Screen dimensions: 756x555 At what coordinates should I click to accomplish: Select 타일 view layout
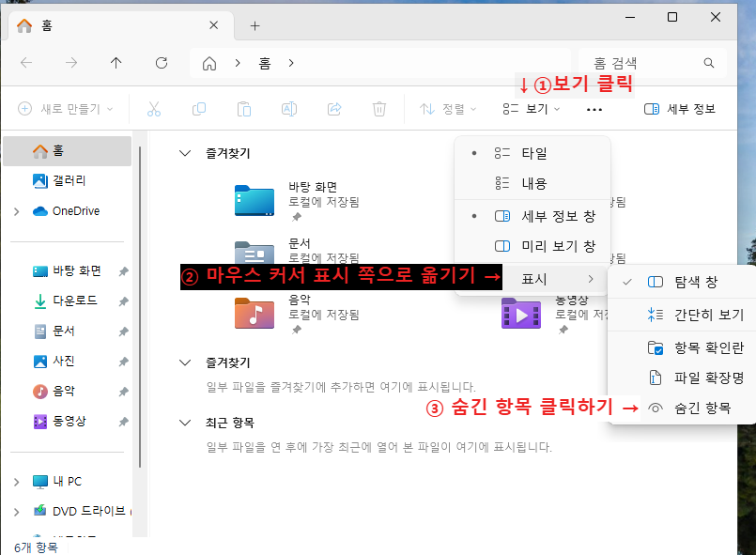(532, 153)
